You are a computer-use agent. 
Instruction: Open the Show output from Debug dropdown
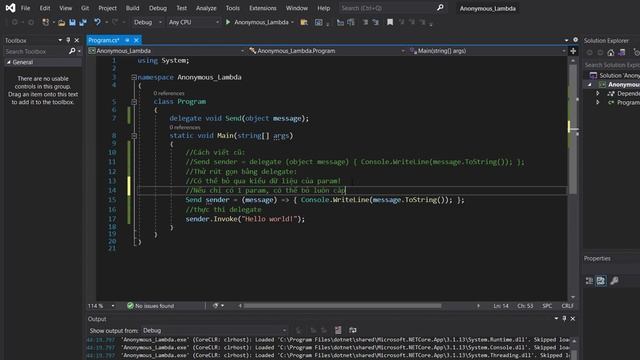[x=214, y=330]
